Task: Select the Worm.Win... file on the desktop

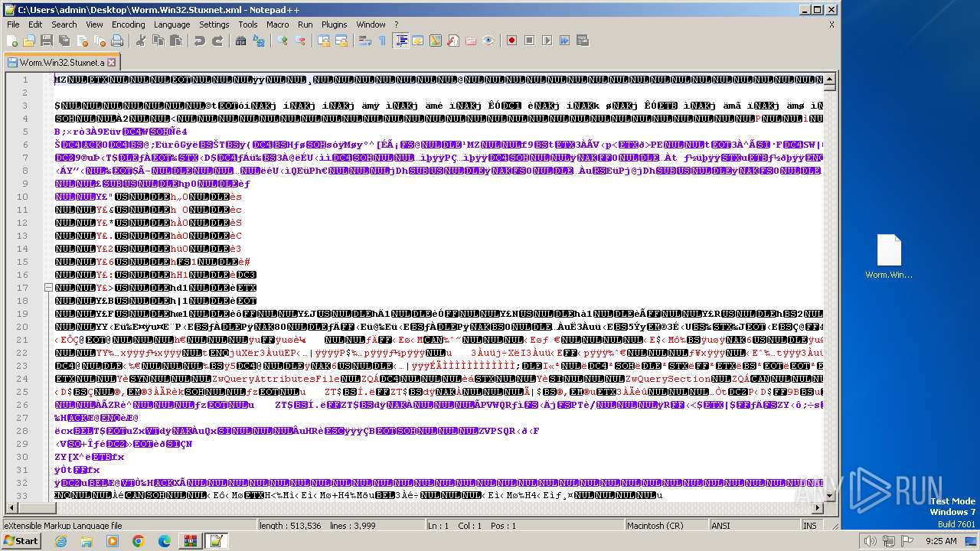Action: tap(889, 257)
